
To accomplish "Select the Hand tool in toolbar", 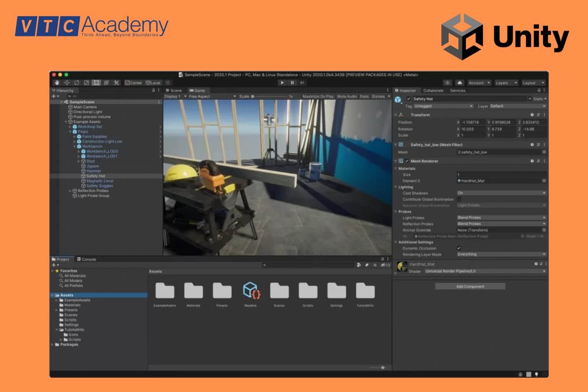I will click(x=57, y=83).
